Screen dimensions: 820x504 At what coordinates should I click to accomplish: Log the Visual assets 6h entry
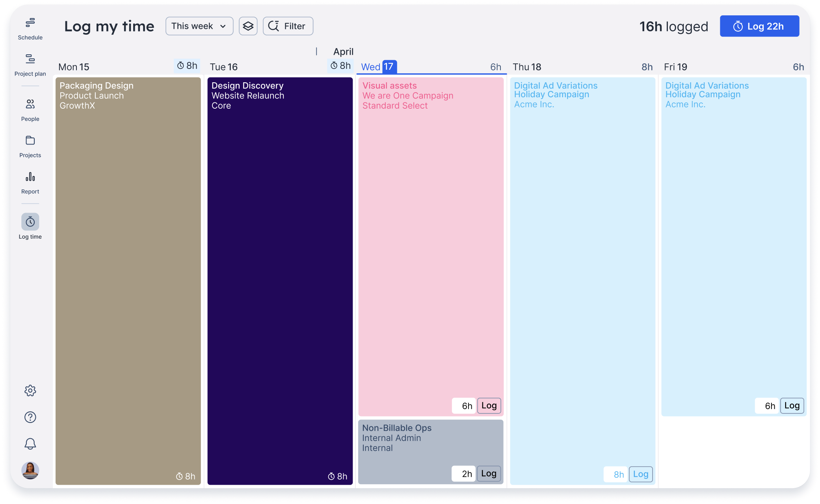489,406
